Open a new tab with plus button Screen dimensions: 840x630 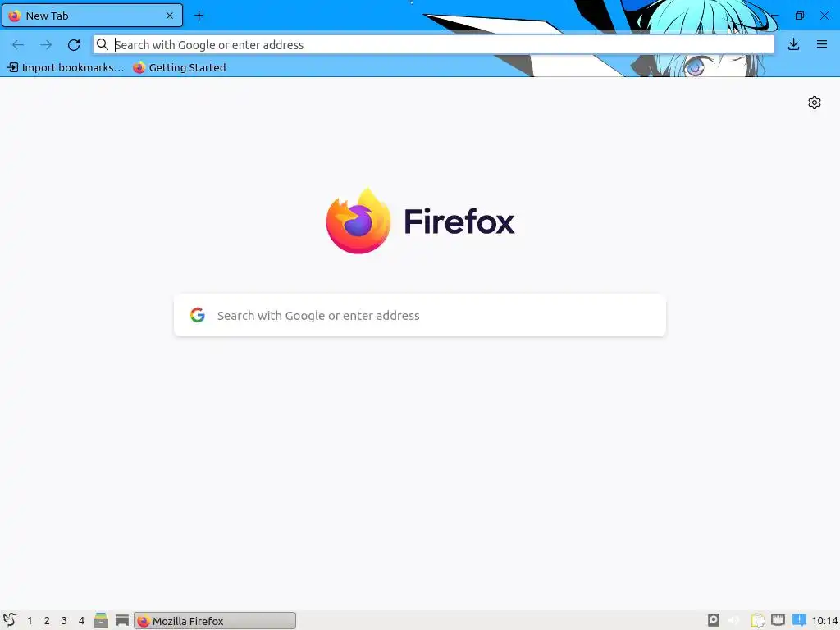click(199, 16)
